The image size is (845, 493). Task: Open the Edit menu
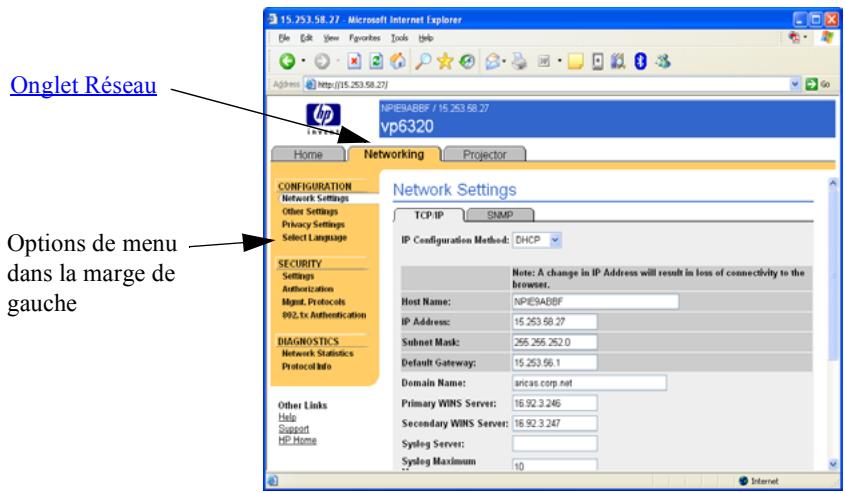click(307, 38)
